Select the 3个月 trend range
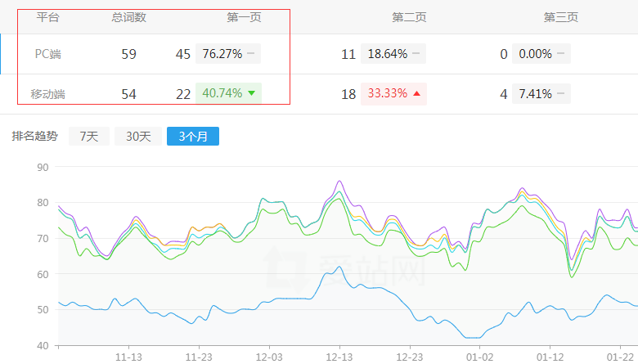This screenshot has width=638, height=364. point(192,137)
